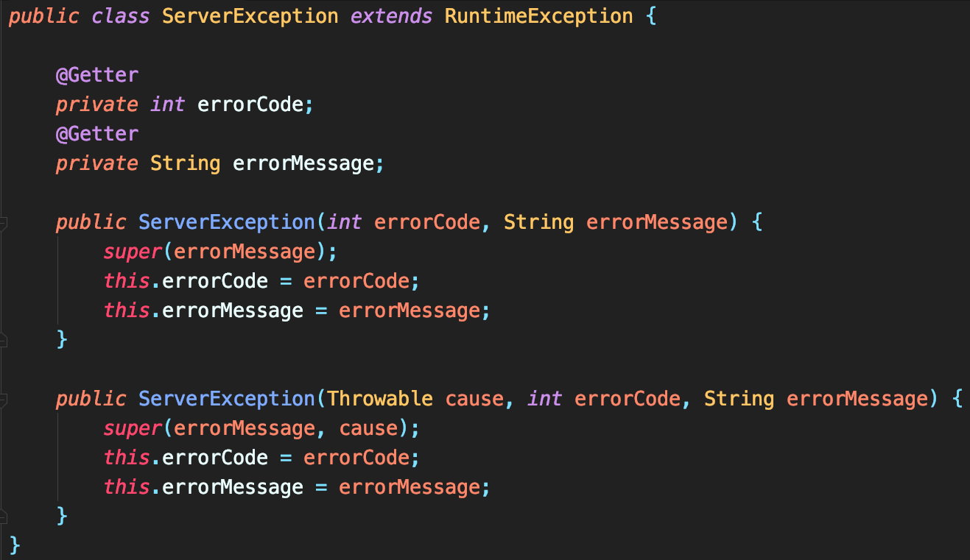Click the first @Getter annotation
The image size is (970, 560).
[96, 75]
